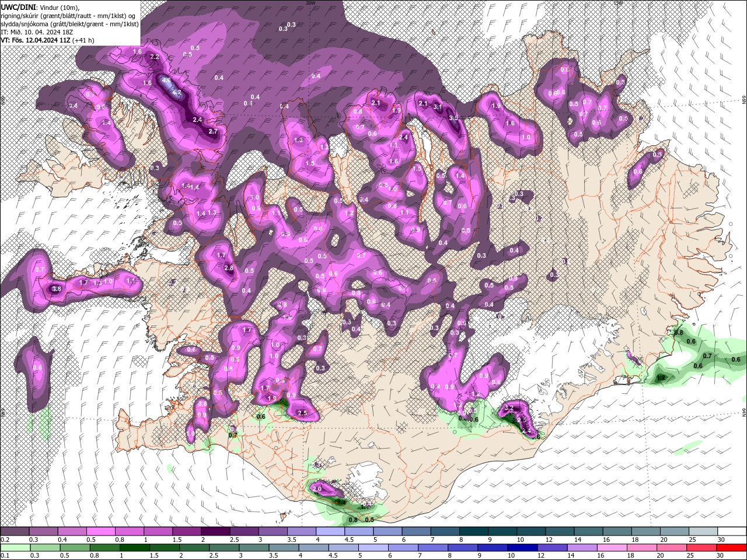Pick the dark purple snow swatch between 2 and 2.5
The width and height of the screenshot is (747, 560).
point(215,531)
